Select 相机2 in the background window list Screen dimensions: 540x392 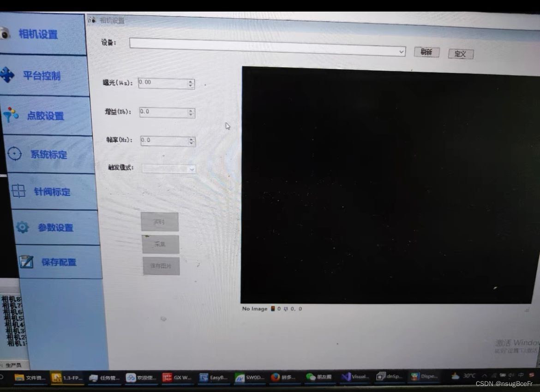click(x=16, y=337)
